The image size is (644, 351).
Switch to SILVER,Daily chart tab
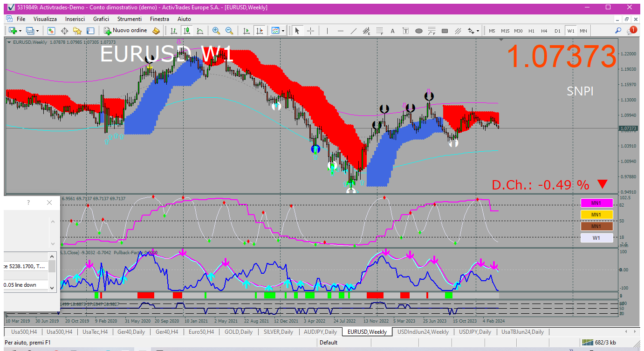(278, 332)
